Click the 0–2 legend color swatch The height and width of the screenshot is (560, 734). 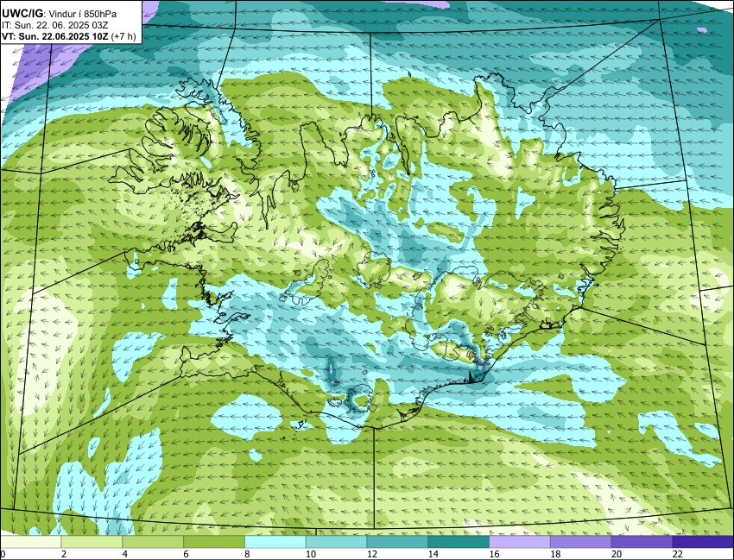(x=30, y=542)
